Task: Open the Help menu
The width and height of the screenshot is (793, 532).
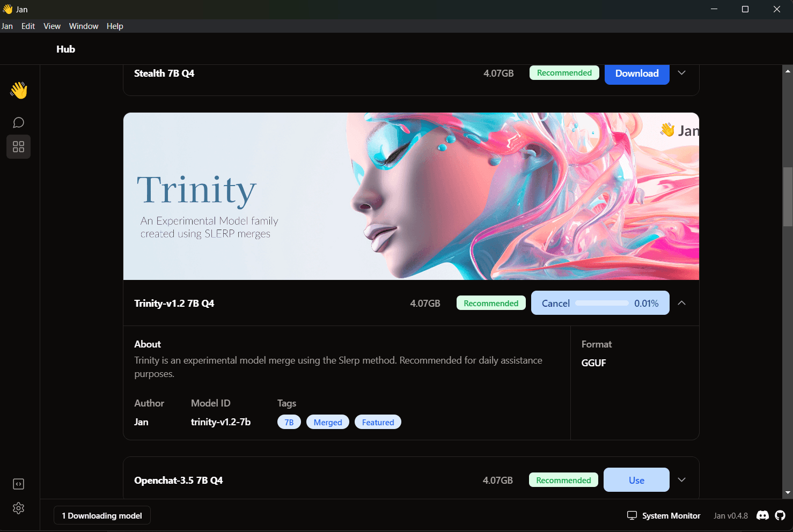Action: point(115,26)
